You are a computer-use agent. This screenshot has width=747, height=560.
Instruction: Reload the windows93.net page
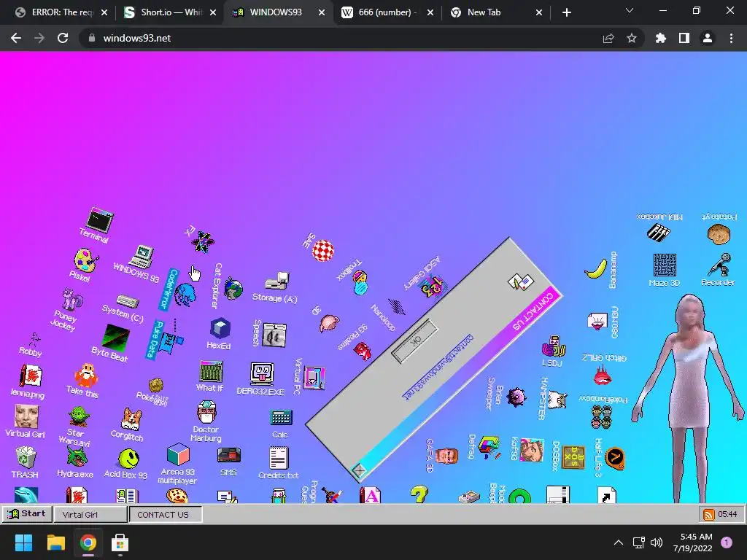[x=63, y=38]
